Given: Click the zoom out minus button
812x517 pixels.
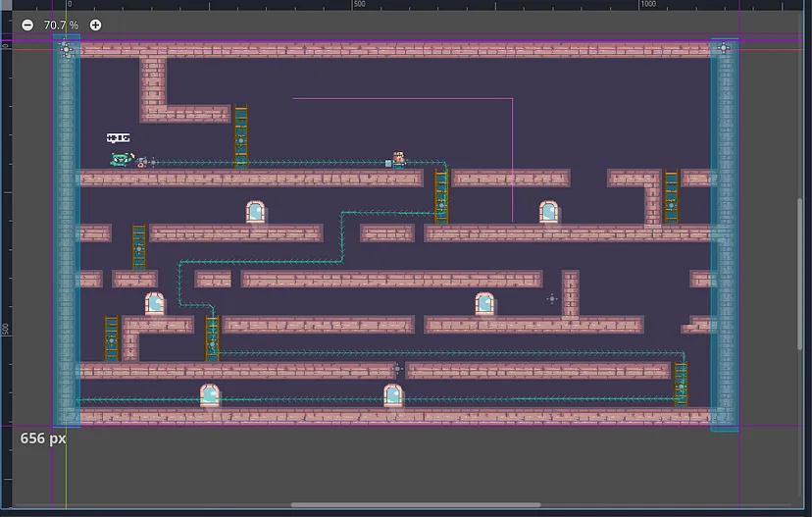Looking at the screenshot, I should (27, 25).
